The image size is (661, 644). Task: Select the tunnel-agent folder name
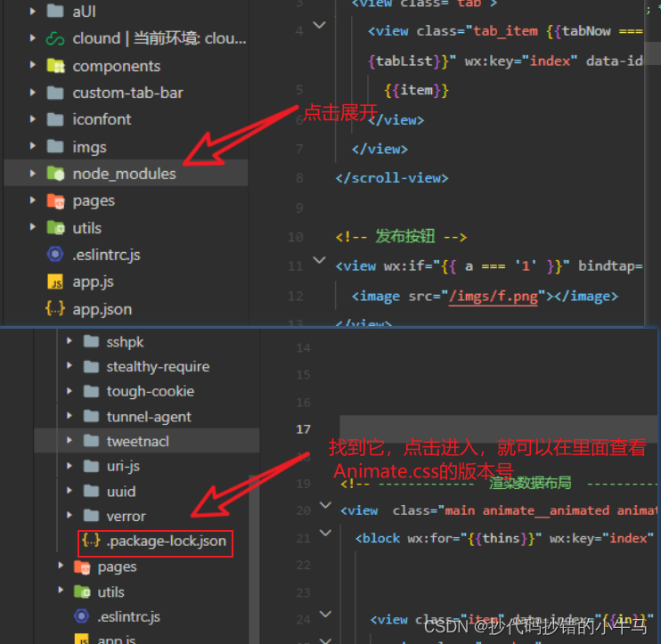[x=149, y=417]
